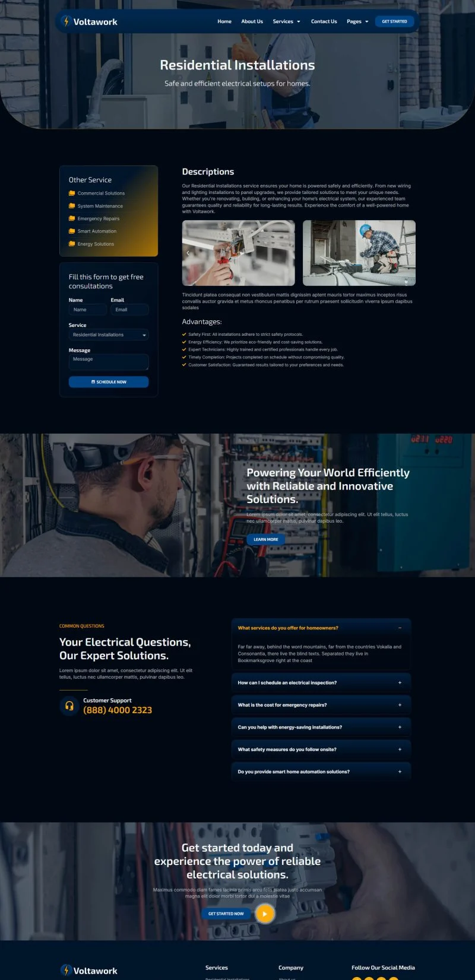Focus the Email input field
The width and height of the screenshot is (475, 980).
click(129, 310)
